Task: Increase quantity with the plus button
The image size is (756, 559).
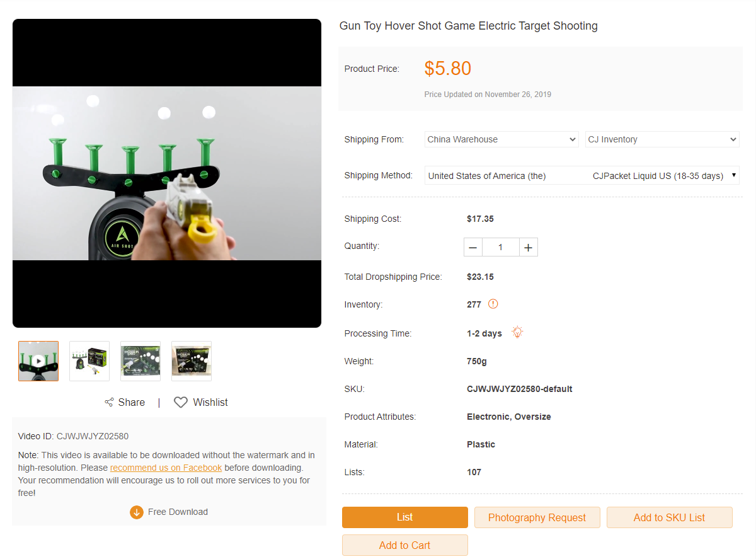Action: [x=528, y=248]
